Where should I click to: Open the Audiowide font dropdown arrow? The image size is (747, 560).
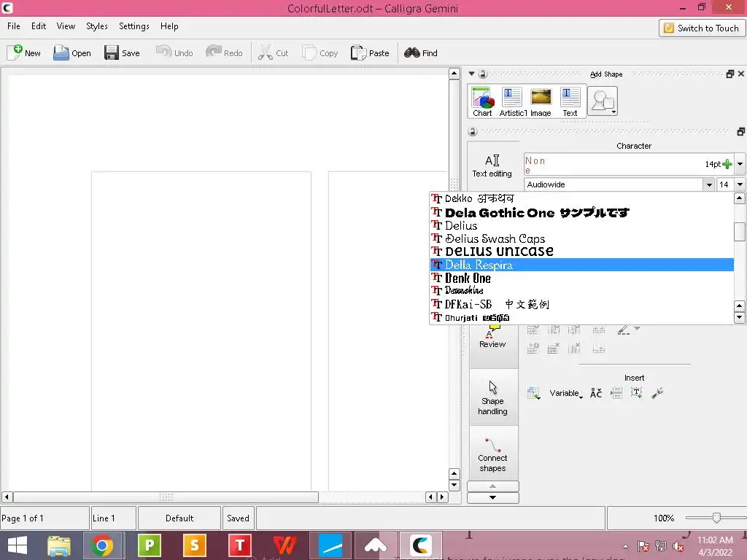point(709,184)
